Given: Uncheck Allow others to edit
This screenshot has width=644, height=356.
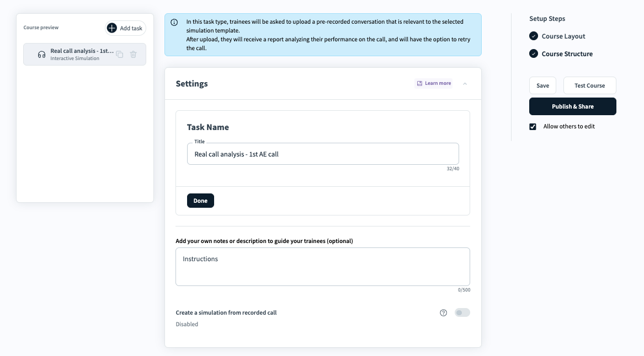Looking at the screenshot, I should (x=533, y=127).
